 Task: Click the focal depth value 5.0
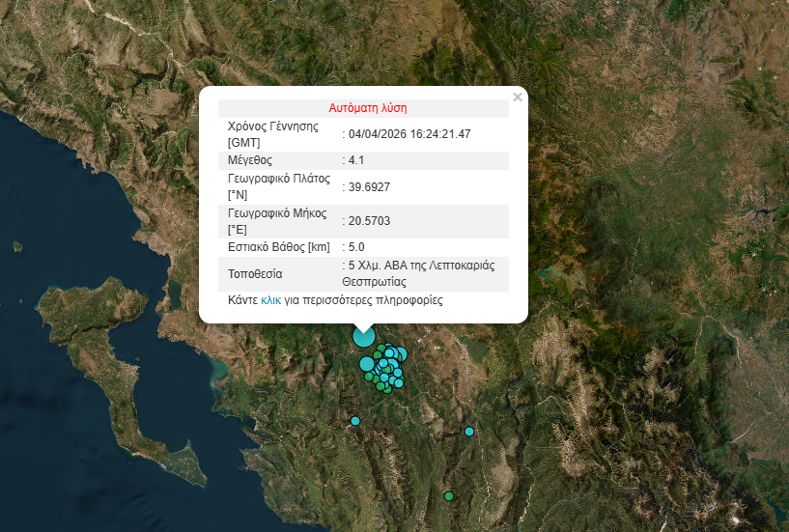click(355, 247)
